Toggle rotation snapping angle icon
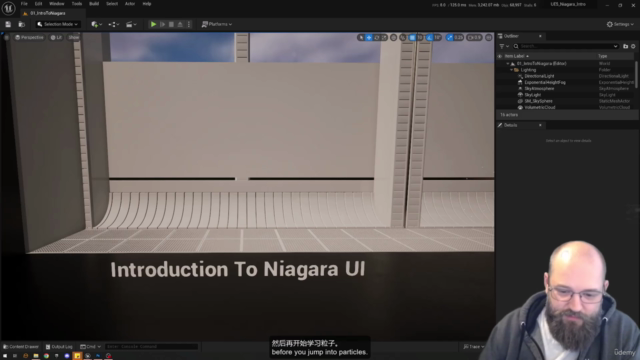Viewport: 640px width, 360px height. pyautogui.click(x=429, y=38)
